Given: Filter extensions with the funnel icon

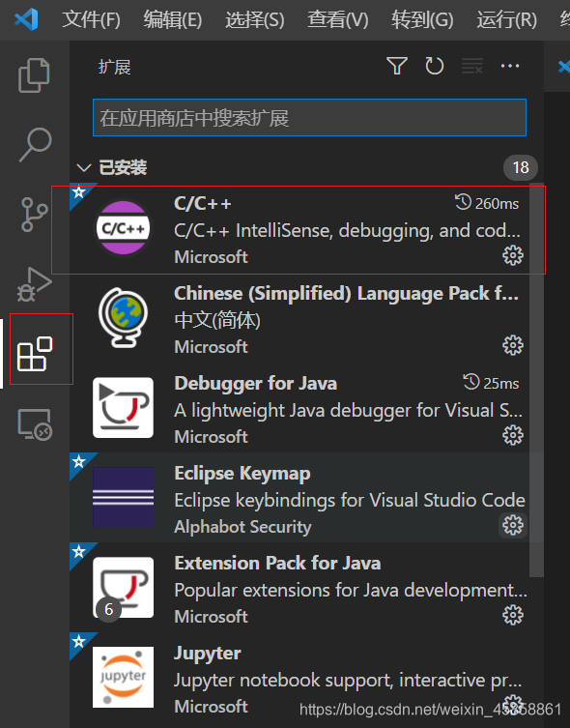Looking at the screenshot, I should coord(397,66).
